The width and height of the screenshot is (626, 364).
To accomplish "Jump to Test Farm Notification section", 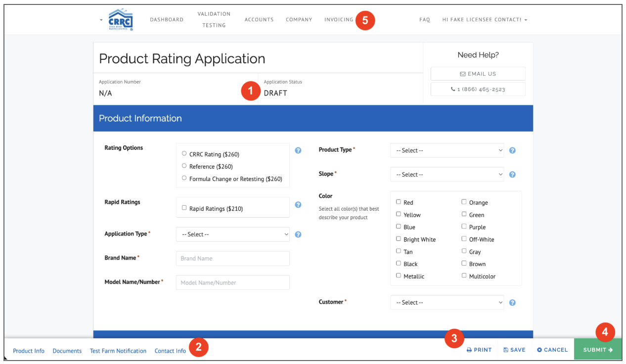I will (x=118, y=351).
